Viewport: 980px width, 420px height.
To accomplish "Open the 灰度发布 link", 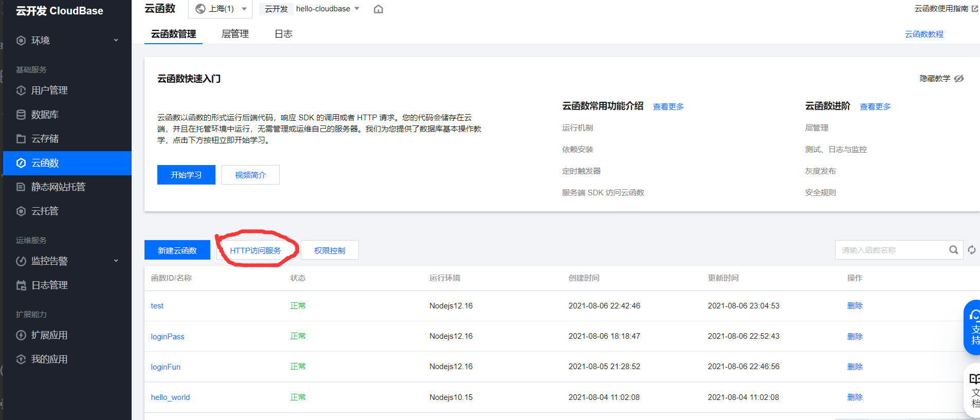I will [821, 171].
